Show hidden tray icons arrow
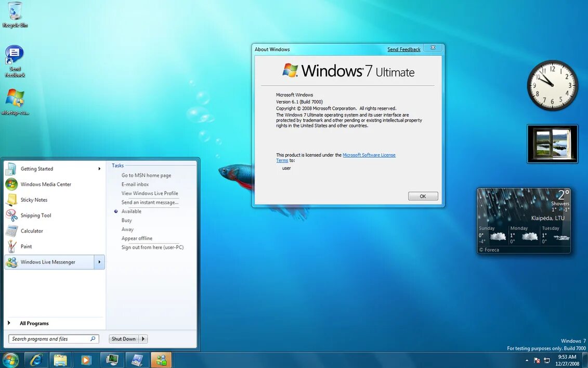This screenshot has width=588, height=368. 527,361
